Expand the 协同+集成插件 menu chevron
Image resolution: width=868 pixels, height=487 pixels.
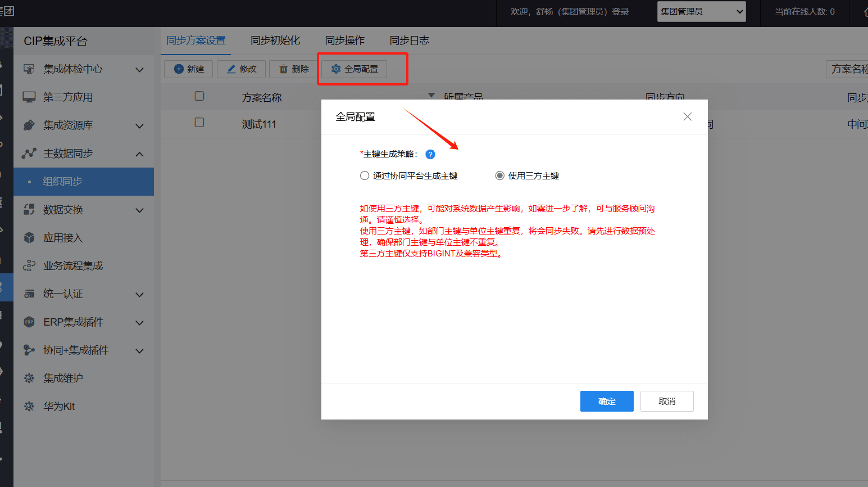[140, 351]
